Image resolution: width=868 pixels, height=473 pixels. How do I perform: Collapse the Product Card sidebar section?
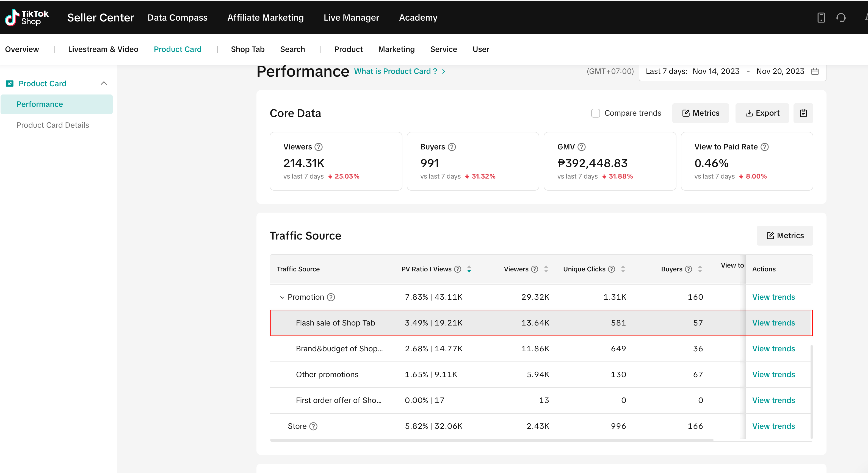[x=104, y=83]
